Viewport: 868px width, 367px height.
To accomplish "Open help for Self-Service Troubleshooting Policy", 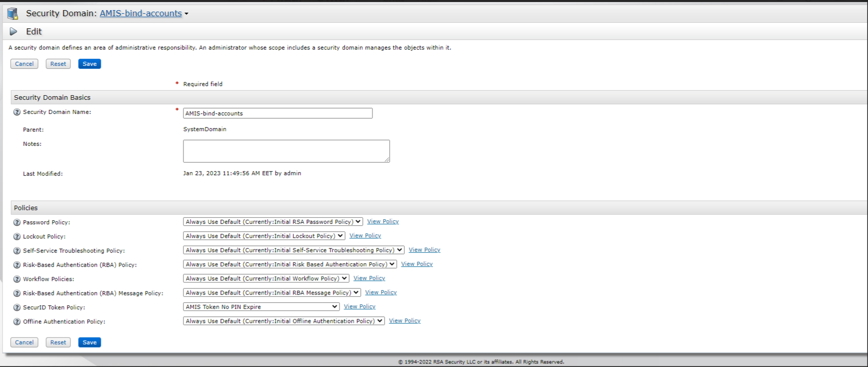I will [x=17, y=251].
